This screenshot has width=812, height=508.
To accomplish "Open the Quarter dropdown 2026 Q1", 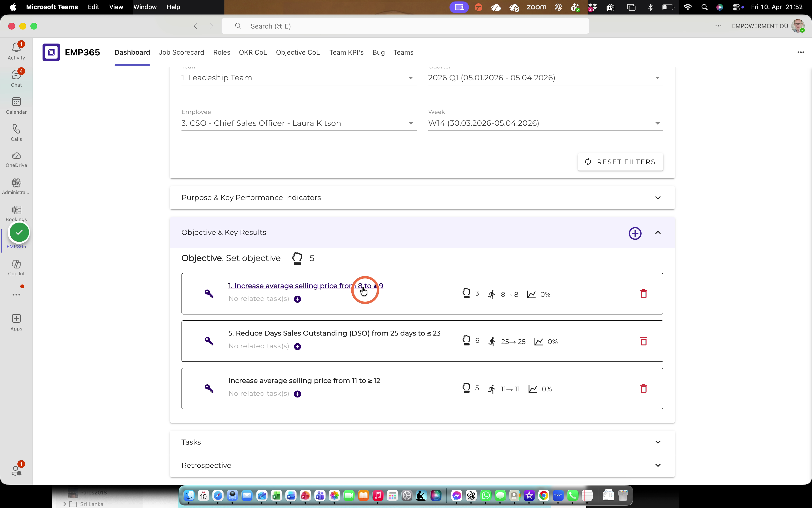I will (545, 78).
